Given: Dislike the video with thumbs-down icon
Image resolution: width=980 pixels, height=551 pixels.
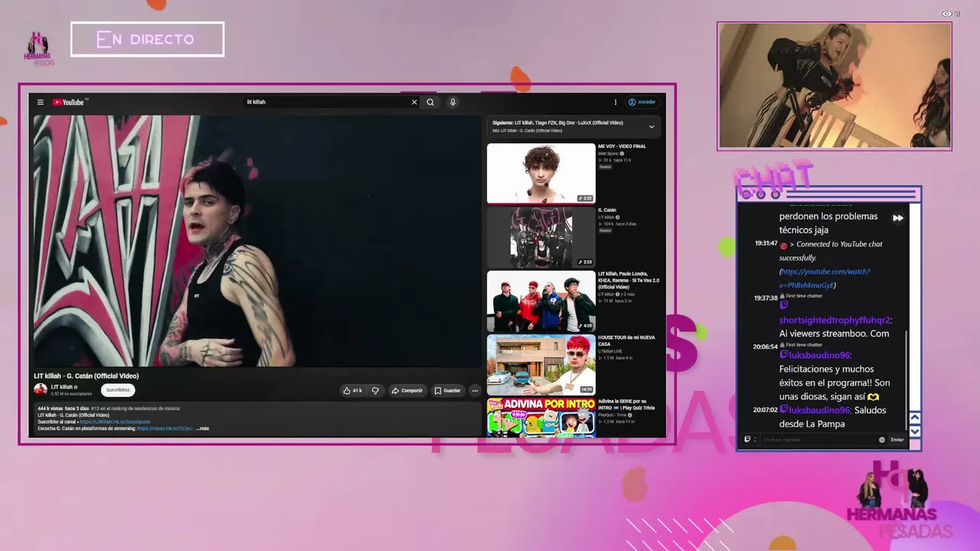Looking at the screenshot, I should click(375, 390).
